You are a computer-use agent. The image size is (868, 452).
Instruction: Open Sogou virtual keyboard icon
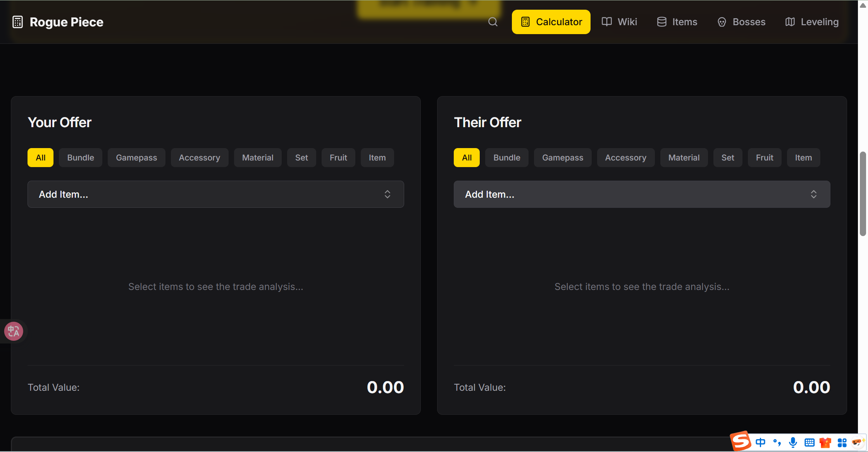(x=809, y=442)
